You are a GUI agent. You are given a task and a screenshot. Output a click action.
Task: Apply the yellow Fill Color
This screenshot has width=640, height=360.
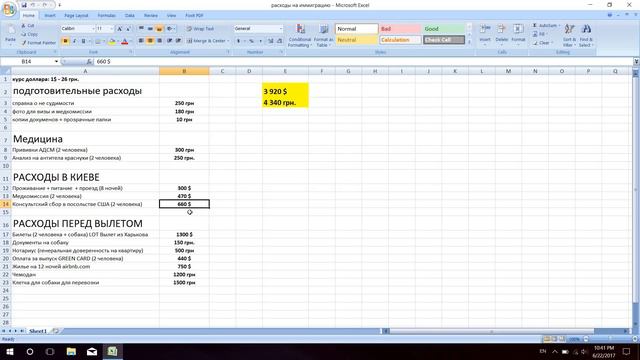(x=112, y=41)
